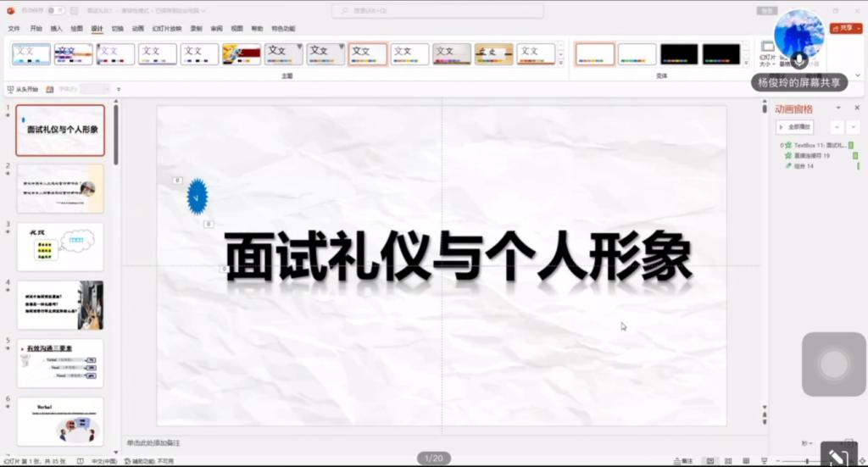Click the search box in title bar
This screenshot has width=868, height=467.
pos(424,11)
